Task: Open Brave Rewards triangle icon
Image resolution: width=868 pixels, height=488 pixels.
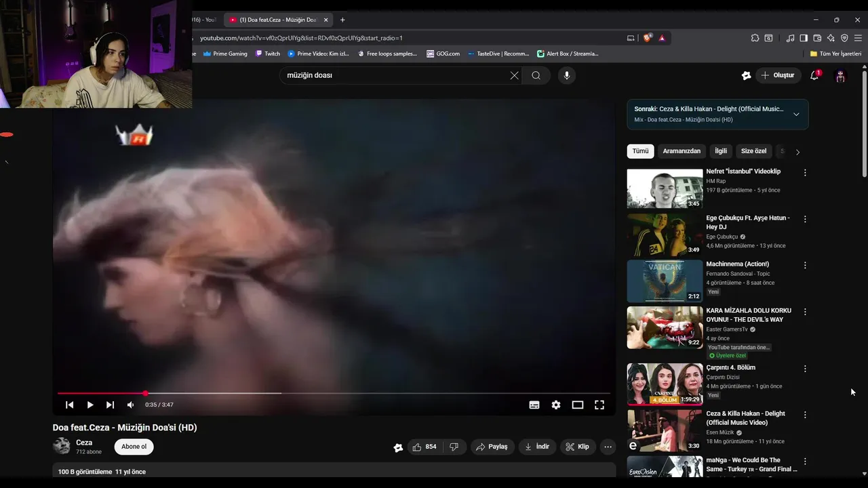Action: click(x=662, y=38)
